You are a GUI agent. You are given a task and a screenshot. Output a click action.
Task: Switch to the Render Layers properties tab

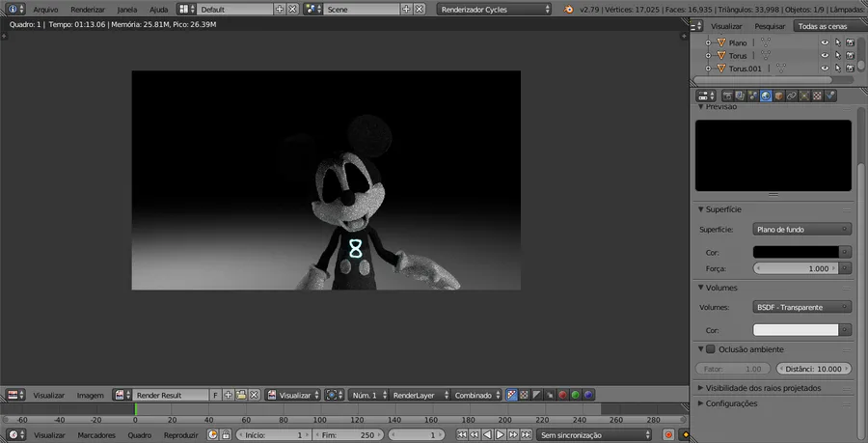(740, 96)
